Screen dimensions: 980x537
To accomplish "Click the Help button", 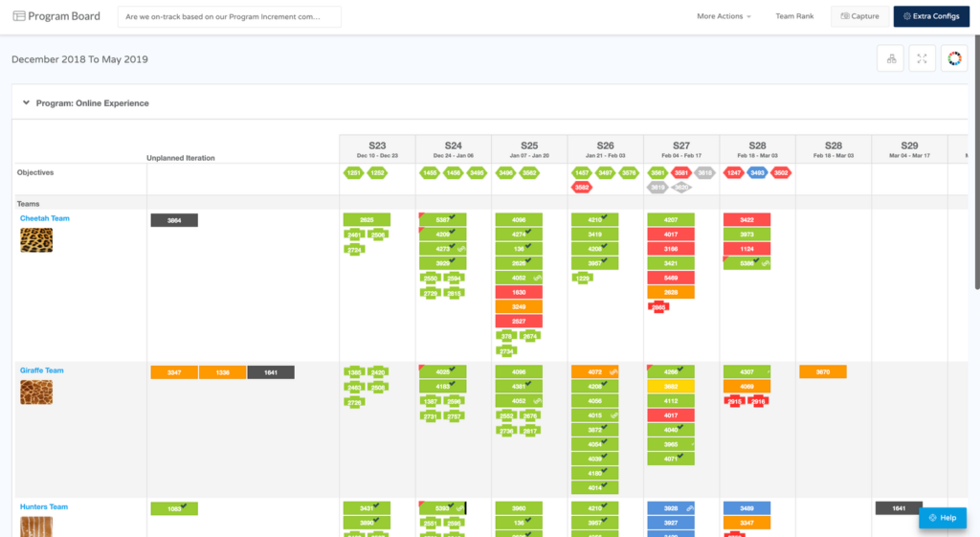I will pos(942,518).
